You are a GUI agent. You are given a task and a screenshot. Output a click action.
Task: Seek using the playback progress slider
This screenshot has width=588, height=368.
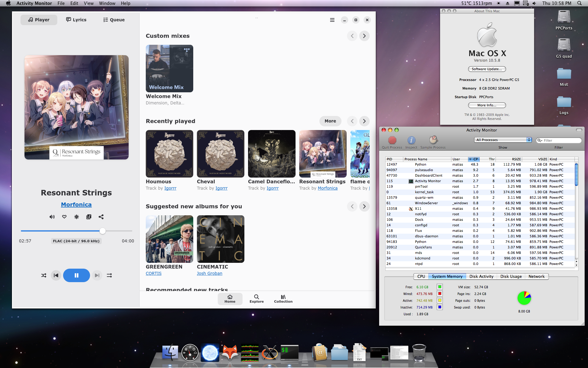pyautogui.click(x=77, y=231)
